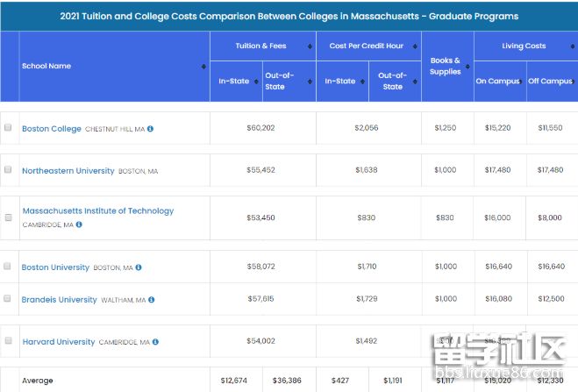578x392 pixels.
Task: Open info icon next to Boston University
Action: [x=139, y=267]
